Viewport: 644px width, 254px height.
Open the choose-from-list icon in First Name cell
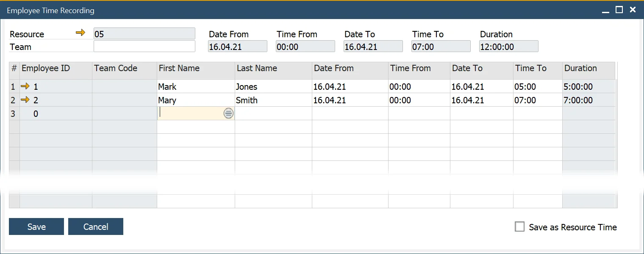pyautogui.click(x=228, y=113)
